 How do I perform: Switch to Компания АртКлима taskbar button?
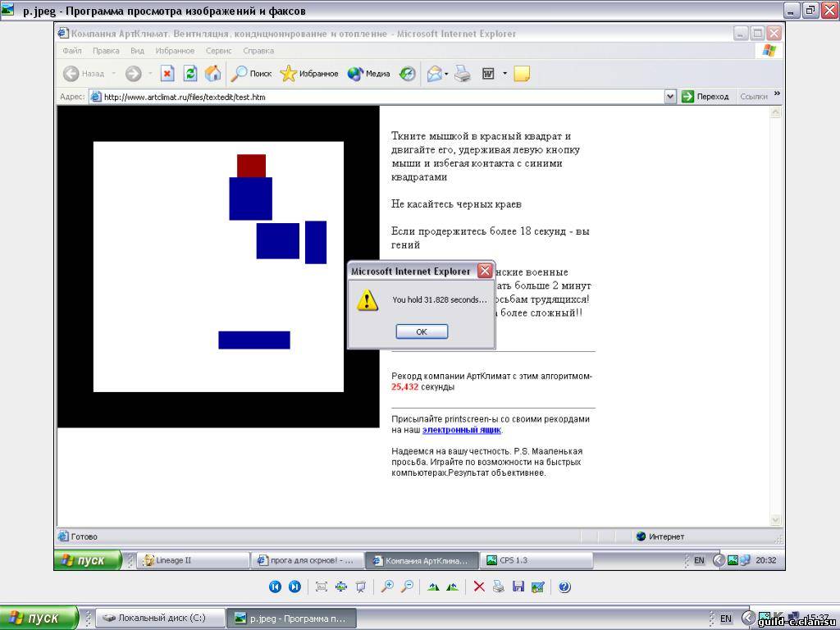[x=422, y=560]
